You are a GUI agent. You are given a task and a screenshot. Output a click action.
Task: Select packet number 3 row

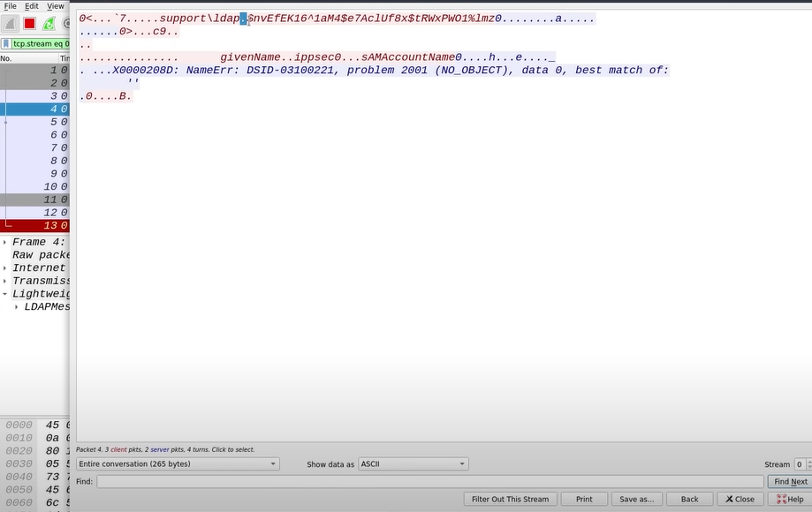pos(34,95)
